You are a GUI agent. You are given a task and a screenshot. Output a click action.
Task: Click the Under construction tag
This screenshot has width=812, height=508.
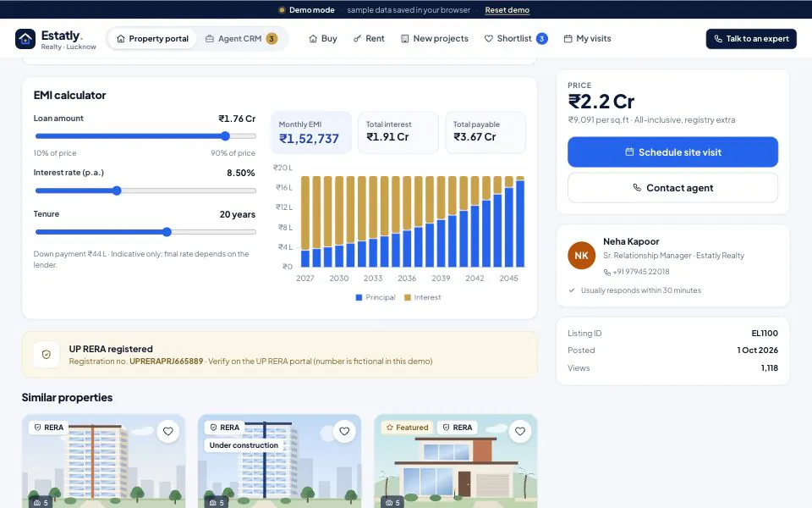tap(244, 445)
